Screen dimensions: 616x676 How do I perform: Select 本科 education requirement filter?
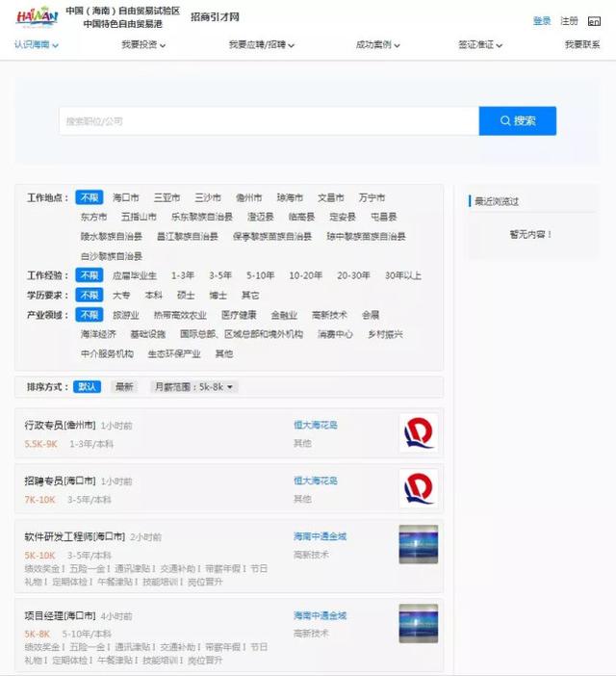[153, 296]
